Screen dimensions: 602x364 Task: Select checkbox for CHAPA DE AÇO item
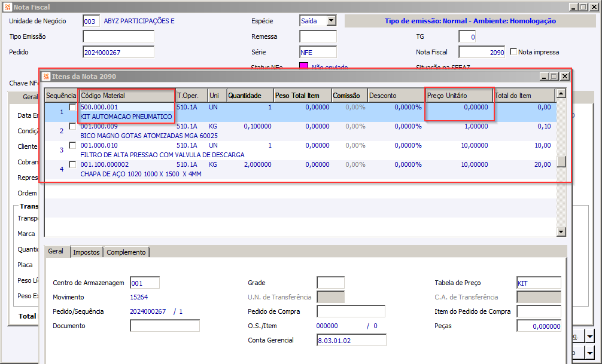[72, 164]
